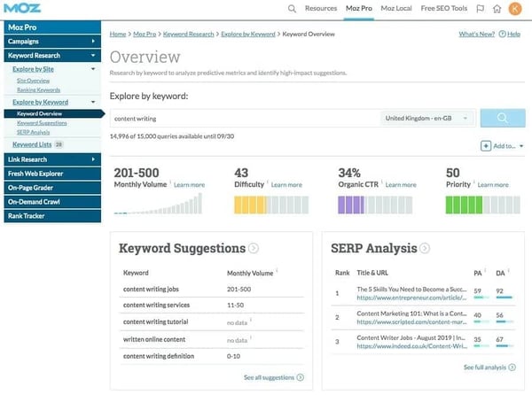Open Moz Local in top navigation
The width and height of the screenshot is (532, 395).
396,9
